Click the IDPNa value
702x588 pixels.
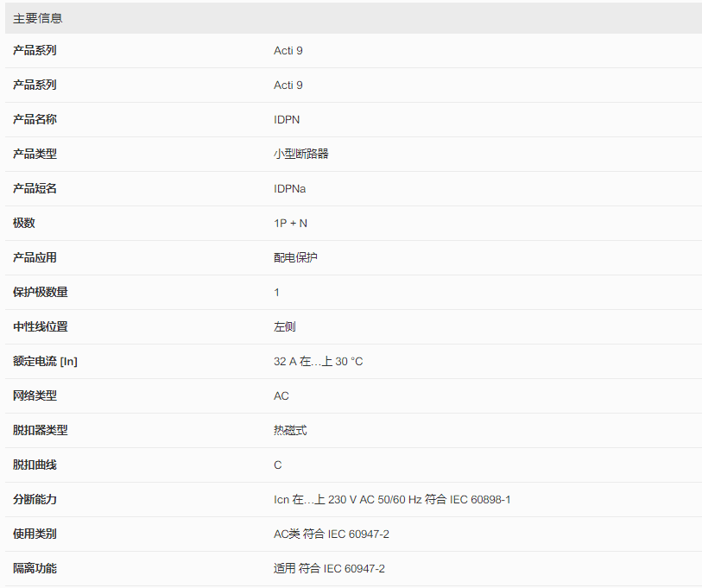(x=289, y=188)
